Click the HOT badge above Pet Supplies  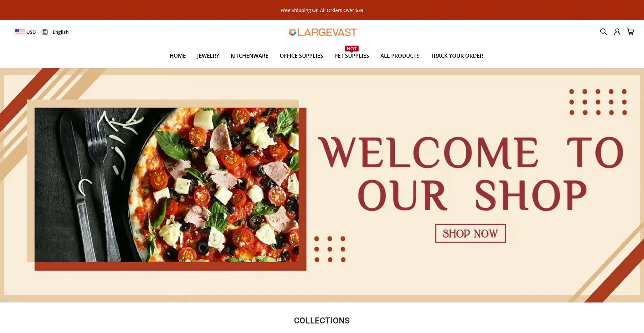pyautogui.click(x=352, y=49)
